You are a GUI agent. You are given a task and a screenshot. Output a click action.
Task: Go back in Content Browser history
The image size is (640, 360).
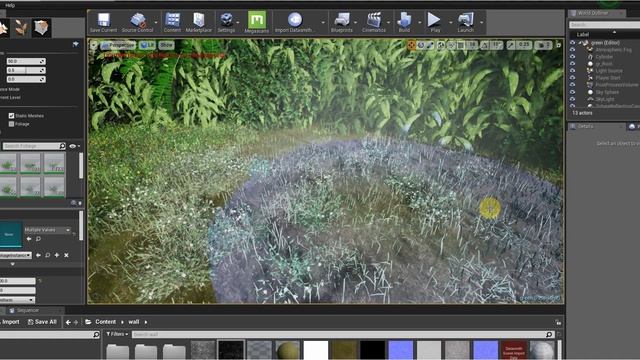point(68,322)
